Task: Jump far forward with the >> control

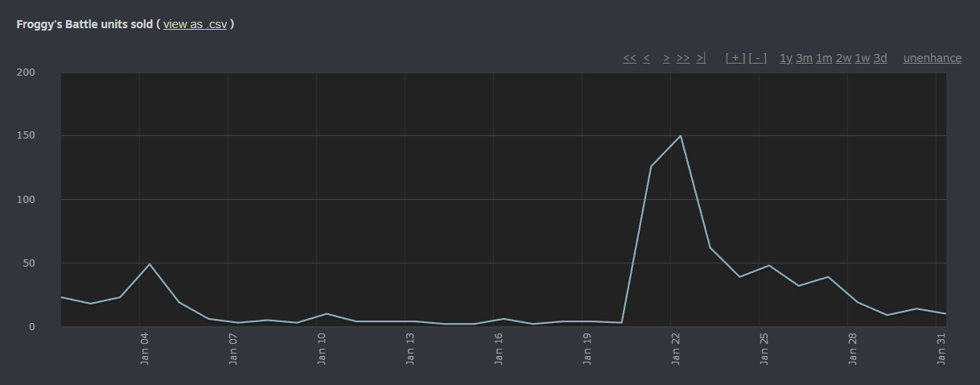Action: point(683,58)
